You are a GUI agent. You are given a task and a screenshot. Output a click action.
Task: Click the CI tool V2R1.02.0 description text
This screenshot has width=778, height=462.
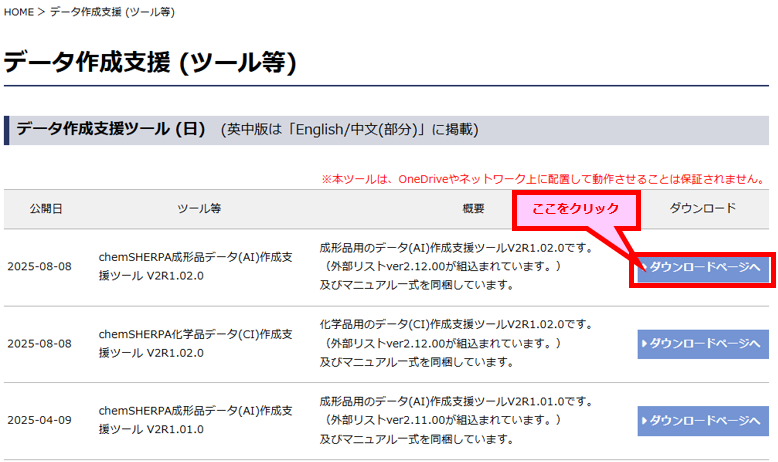[x=456, y=343]
